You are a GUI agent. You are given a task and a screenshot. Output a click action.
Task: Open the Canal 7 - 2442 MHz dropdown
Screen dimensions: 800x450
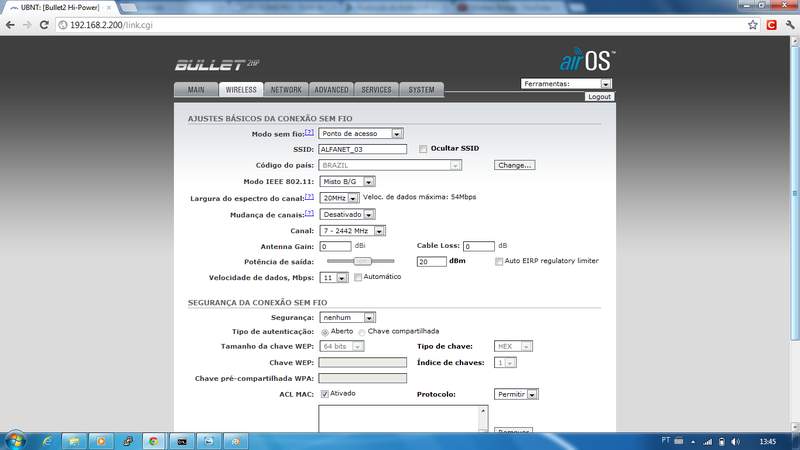tap(352, 231)
